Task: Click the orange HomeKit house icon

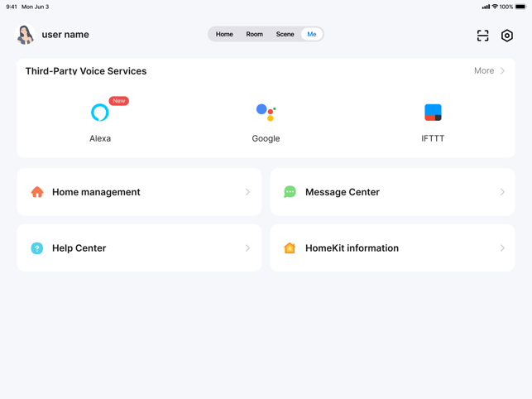Action: pos(290,248)
